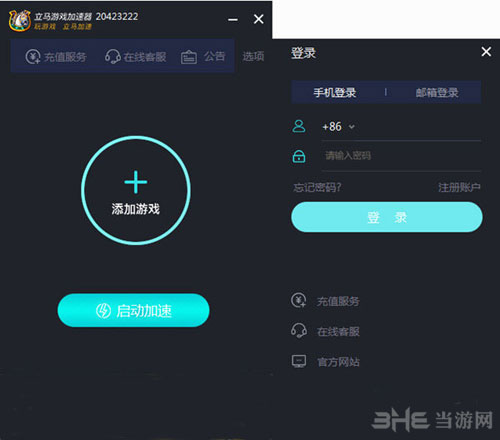This screenshot has height=440, width=500.
Task: Switch to the 邮箱登录 tab
Action: [x=437, y=92]
